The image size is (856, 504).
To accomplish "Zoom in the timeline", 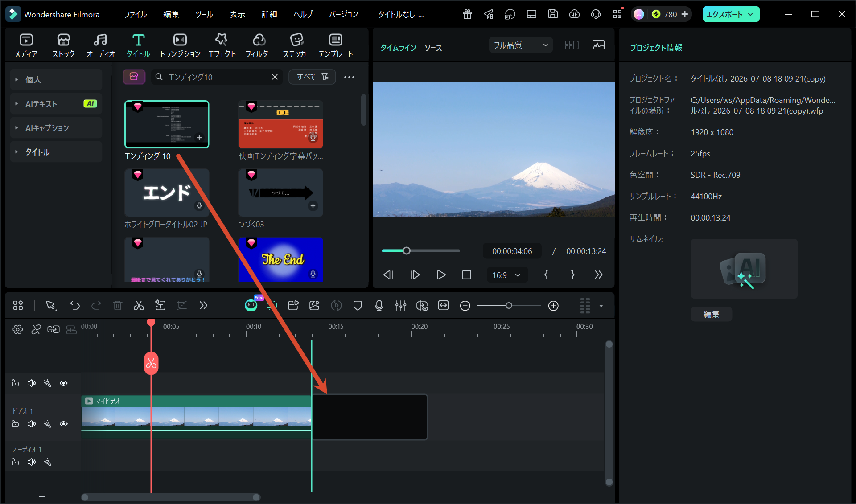I will [553, 306].
